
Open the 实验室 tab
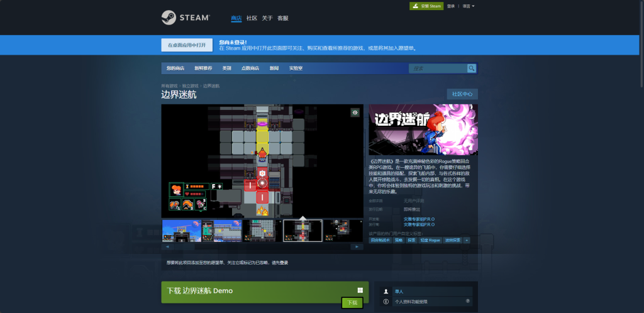(296, 68)
